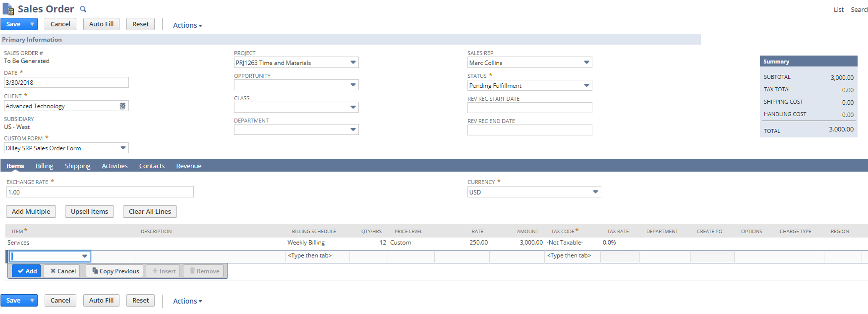
Task: Open the bottom Actions menu
Action: coord(187,301)
